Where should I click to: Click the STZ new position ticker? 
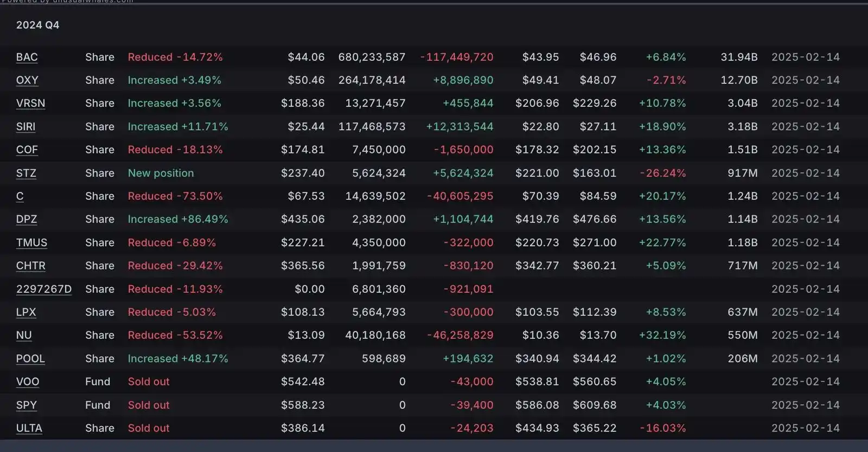tap(26, 173)
